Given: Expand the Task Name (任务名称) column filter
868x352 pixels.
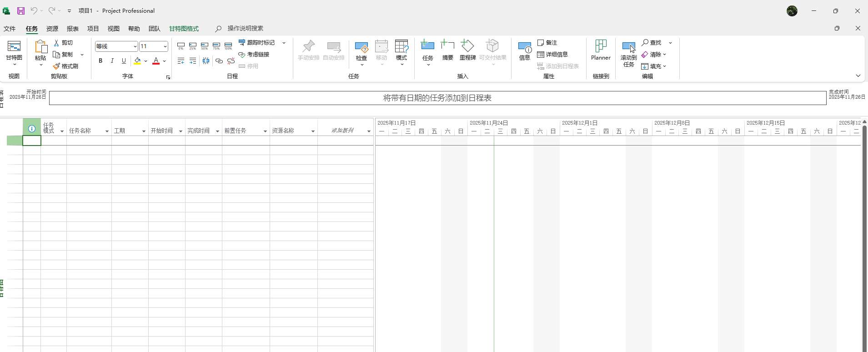Looking at the screenshot, I should (107, 131).
